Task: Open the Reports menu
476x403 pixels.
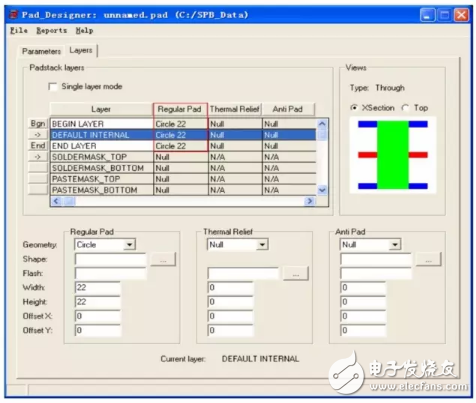Action: pos(52,31)
